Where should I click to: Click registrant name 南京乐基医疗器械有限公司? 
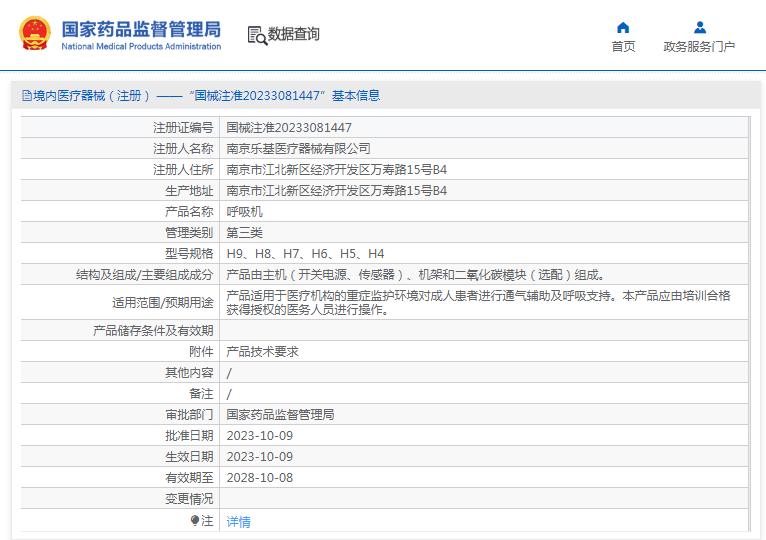(298, 148)
